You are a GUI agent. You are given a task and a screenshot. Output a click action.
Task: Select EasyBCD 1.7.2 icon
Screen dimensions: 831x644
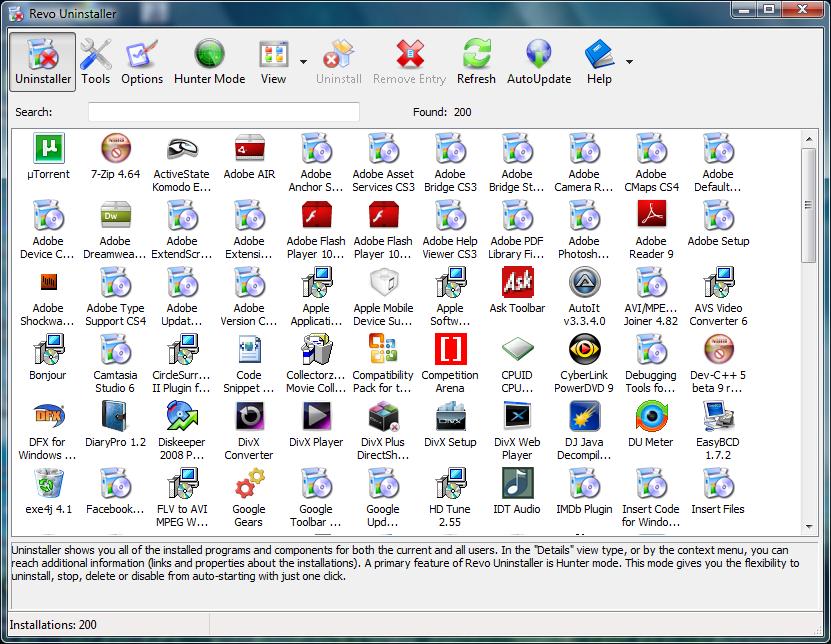[x=718, y=417]
